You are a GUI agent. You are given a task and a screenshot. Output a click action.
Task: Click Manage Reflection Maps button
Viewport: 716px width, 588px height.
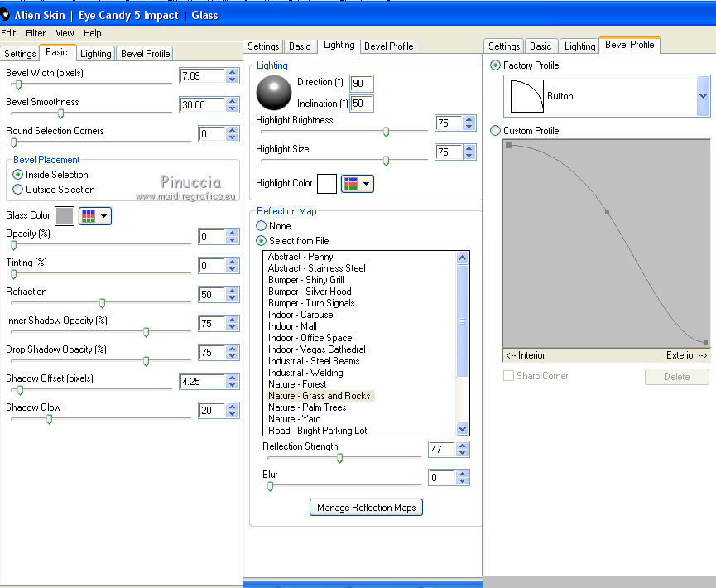(x=366, y=507)
